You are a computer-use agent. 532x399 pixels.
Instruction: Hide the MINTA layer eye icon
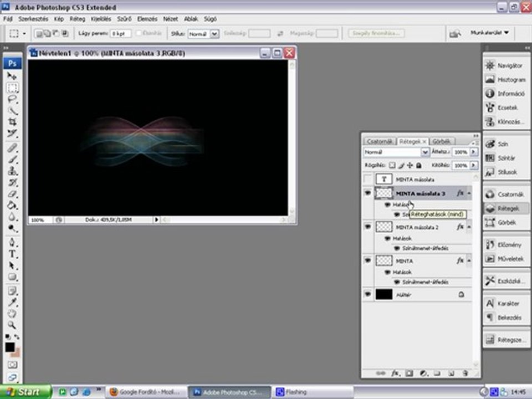tap(368, 260)
